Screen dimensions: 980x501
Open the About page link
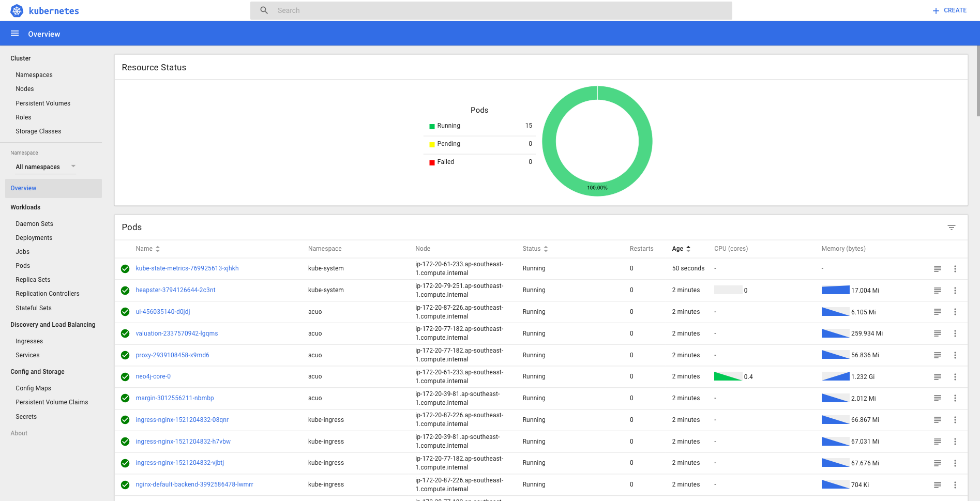(19, 433)
